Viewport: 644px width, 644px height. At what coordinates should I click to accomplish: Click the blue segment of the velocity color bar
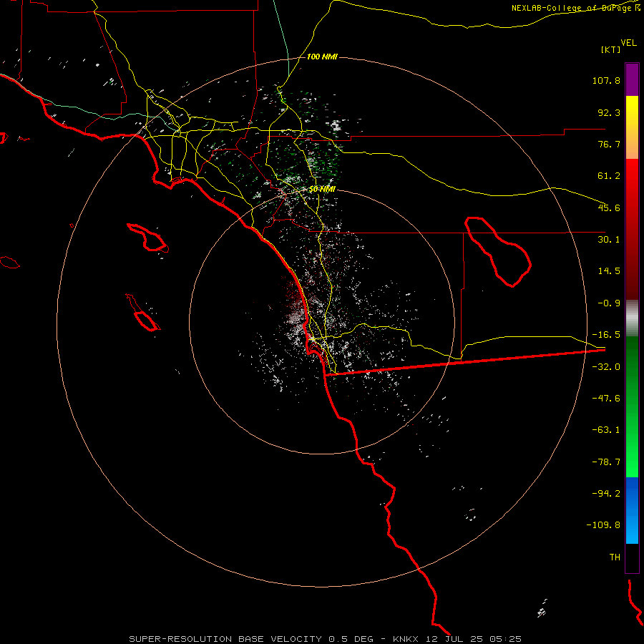point(632,510)
